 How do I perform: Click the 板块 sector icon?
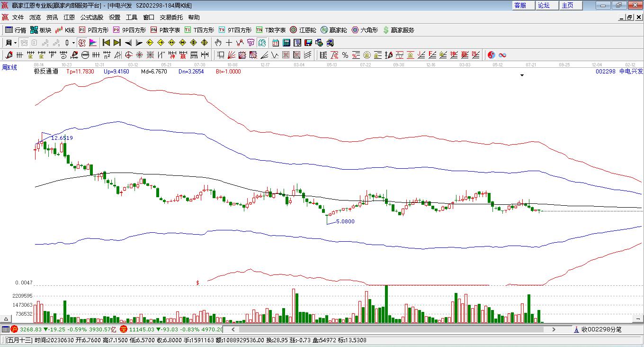click(x=40, y=30)
